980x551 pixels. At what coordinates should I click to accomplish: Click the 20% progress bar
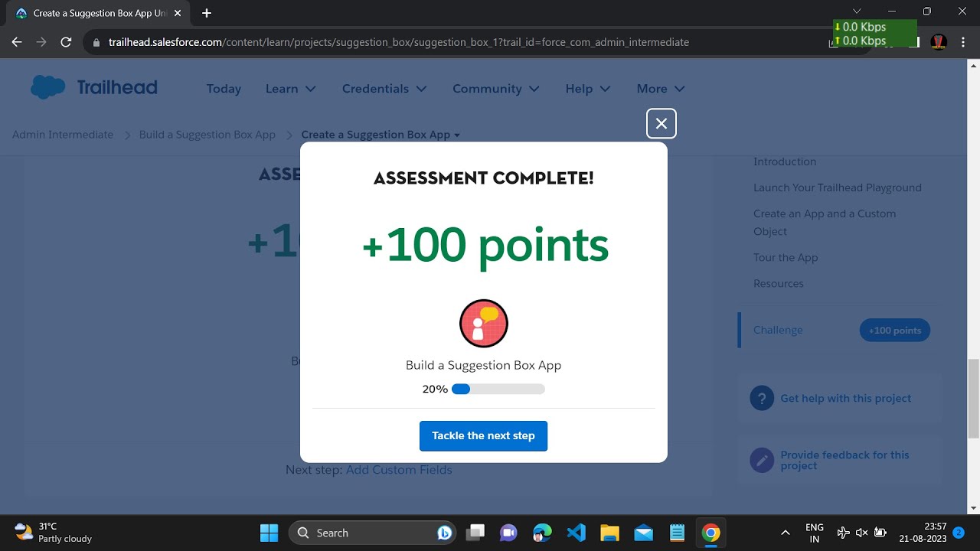[x=498, y=389]
